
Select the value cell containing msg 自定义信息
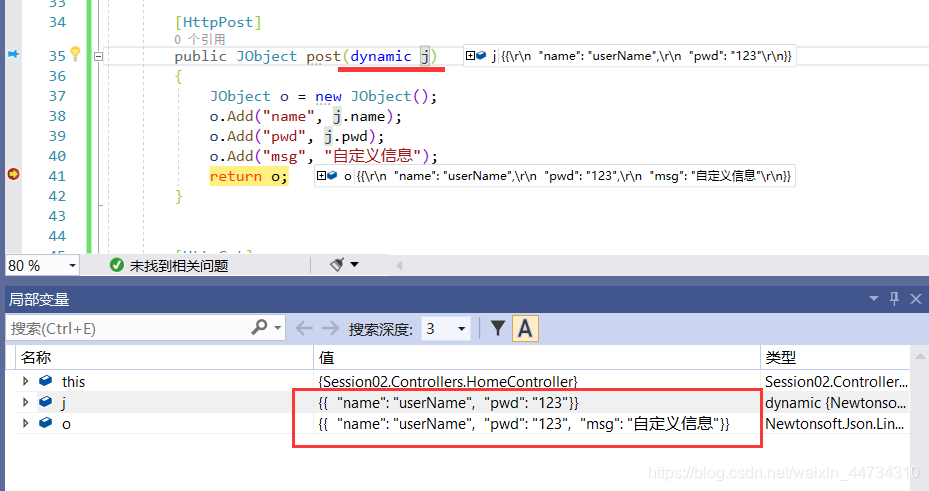click(537, 423)
